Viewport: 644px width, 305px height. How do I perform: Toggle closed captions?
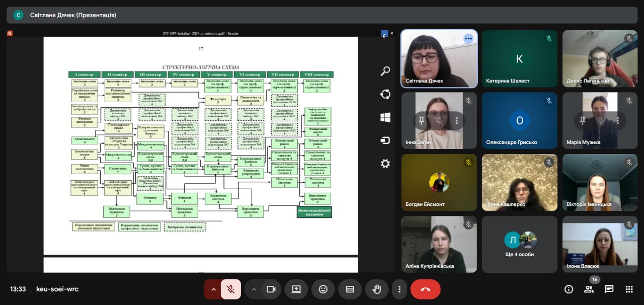350,289
